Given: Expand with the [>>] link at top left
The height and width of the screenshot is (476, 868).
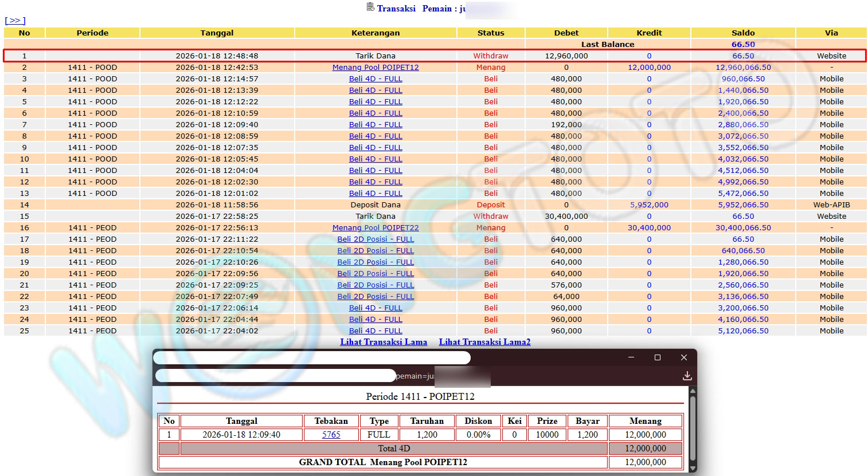Looking at the screenshot, I should pos(15,21).
